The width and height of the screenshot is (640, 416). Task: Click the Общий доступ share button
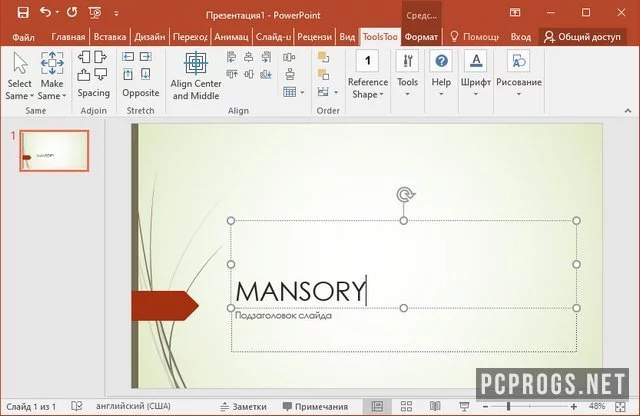pos(582,37)
